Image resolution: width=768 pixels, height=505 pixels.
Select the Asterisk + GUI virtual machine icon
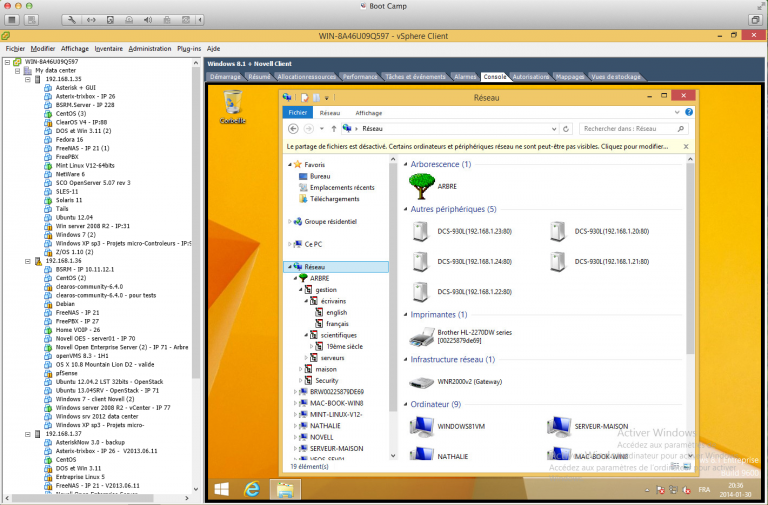48,88
